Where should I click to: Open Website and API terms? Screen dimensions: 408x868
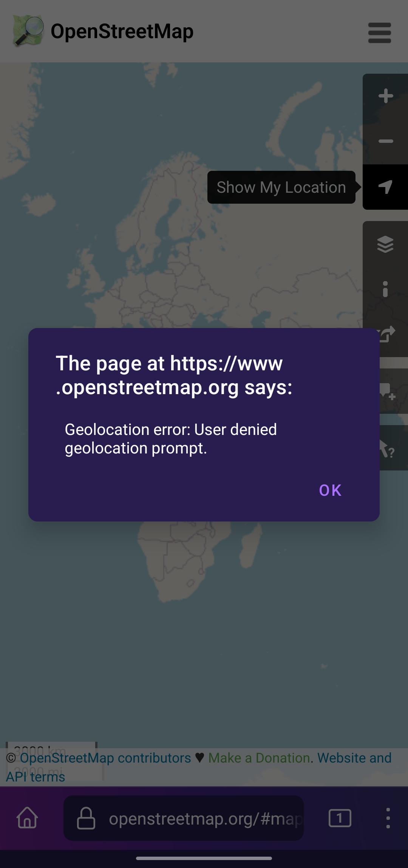[354, 758]
